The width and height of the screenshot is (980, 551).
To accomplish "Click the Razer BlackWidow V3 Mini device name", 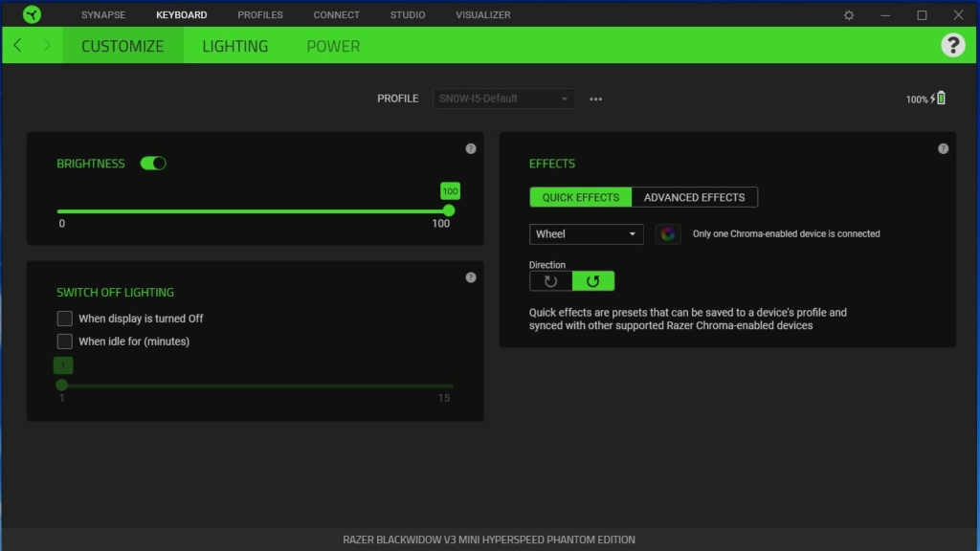I will tap(489, 540).
